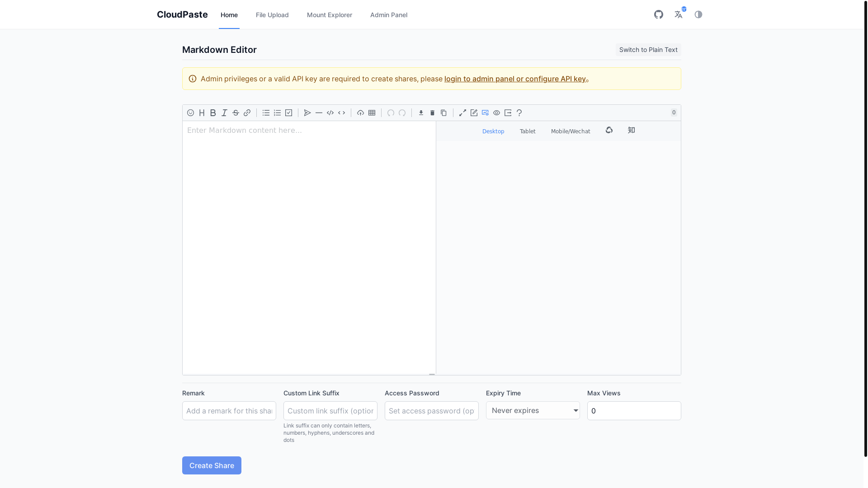This screenshot has width=868, height=488.
Task: Click the trash can clear icon
Action: (x=432, y=113)
